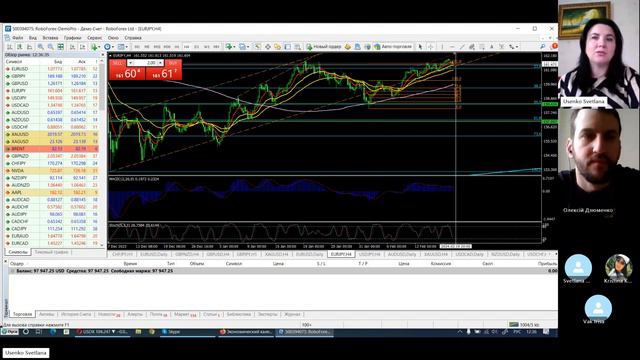
Task: Toggle Navigator panel icon
Action: (x=278, y=47)
